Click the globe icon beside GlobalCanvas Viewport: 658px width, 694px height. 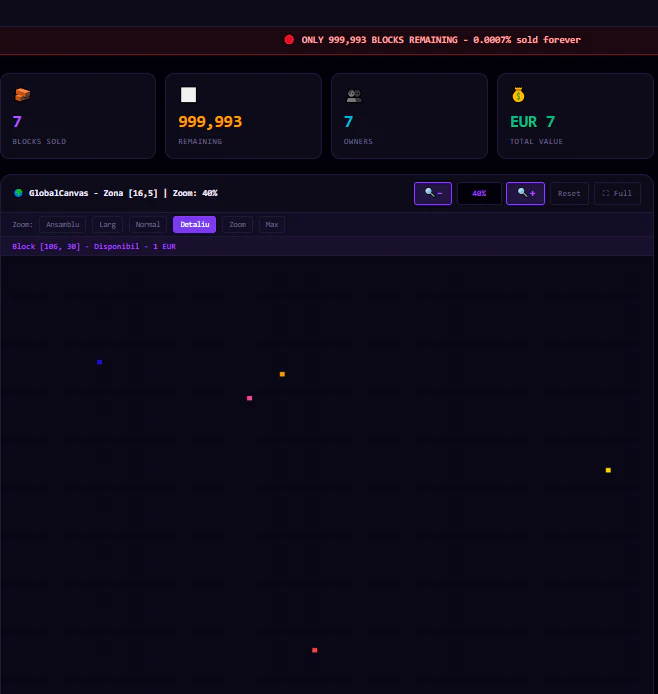tap(18, 193)
